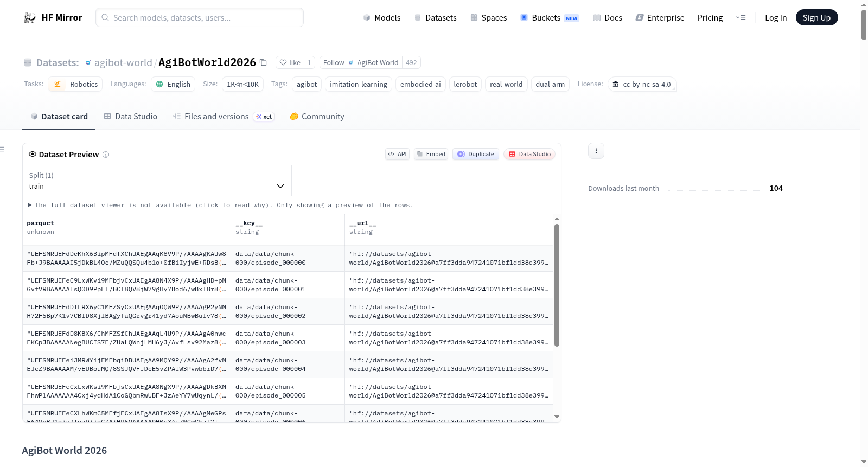The width and height of the screenshot is (868, 467).
Task: Select the Dataset card tab
Action: (x=59, y=117)
